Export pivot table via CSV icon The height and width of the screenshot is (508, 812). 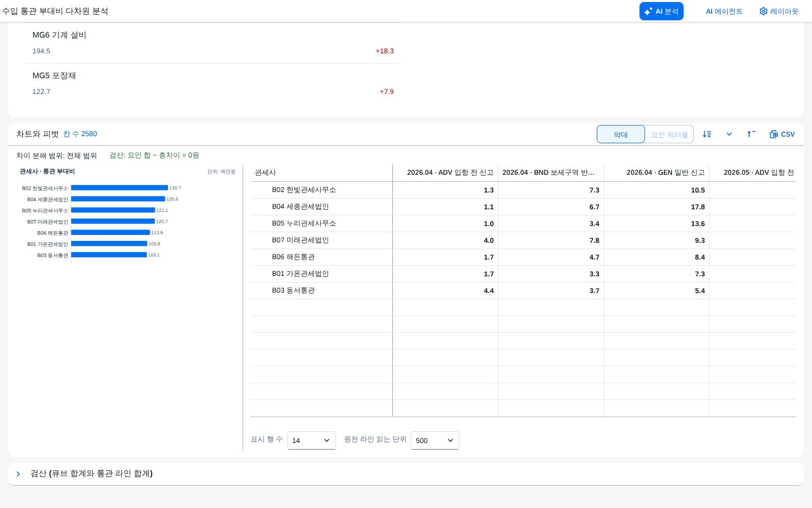pyautogui.click(x=782, y=134)
